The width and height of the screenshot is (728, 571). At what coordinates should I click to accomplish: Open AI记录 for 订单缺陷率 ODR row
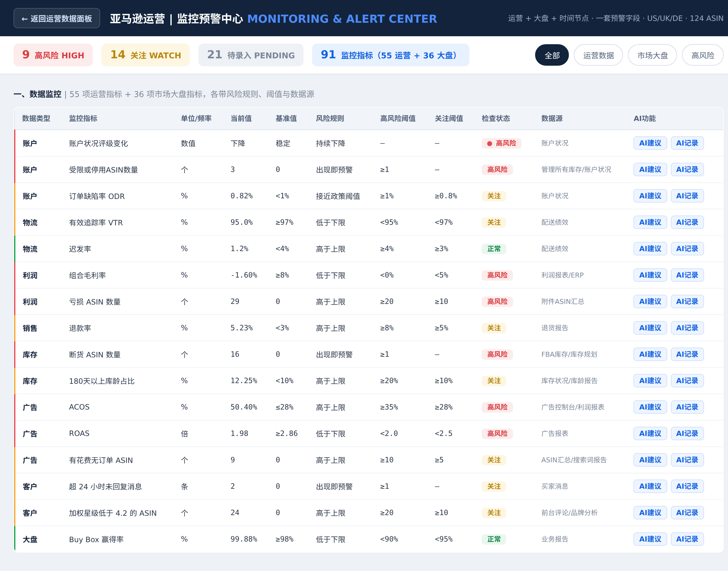tap(687, 196)
